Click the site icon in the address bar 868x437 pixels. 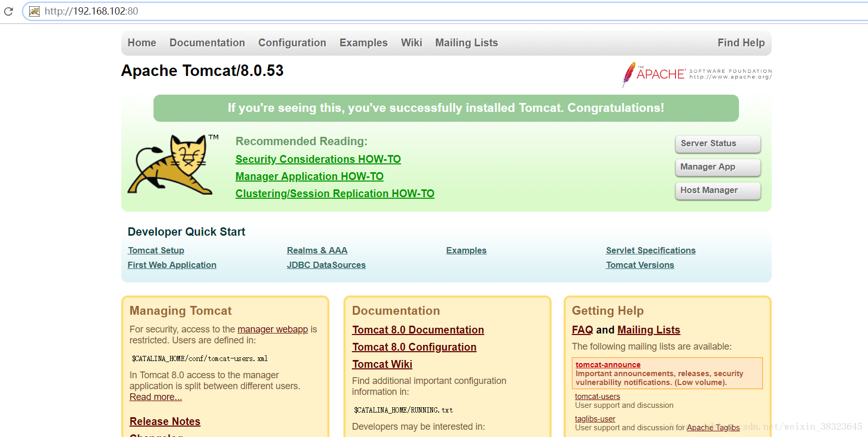[34, 11]
